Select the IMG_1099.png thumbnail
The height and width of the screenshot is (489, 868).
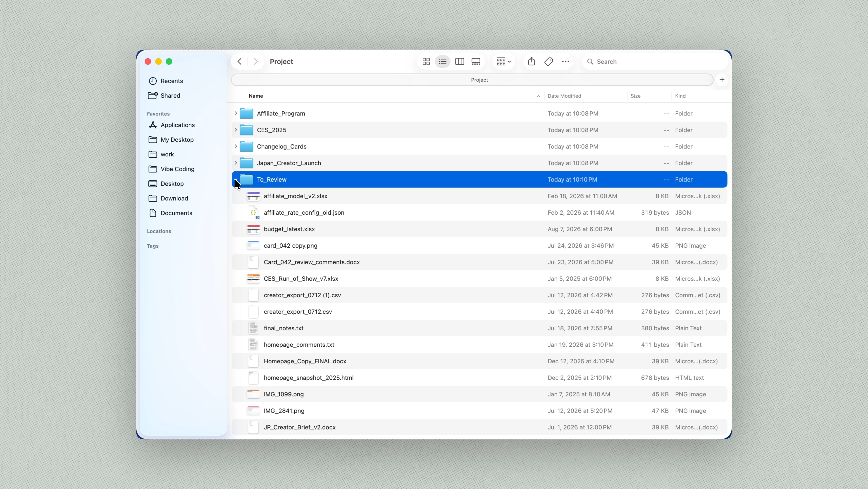[253, 394]
